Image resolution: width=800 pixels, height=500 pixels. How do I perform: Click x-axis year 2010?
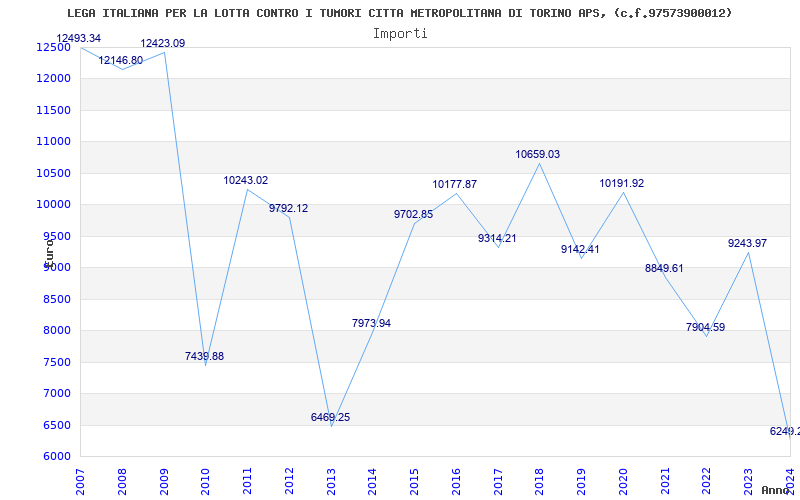tap(206, 482)
